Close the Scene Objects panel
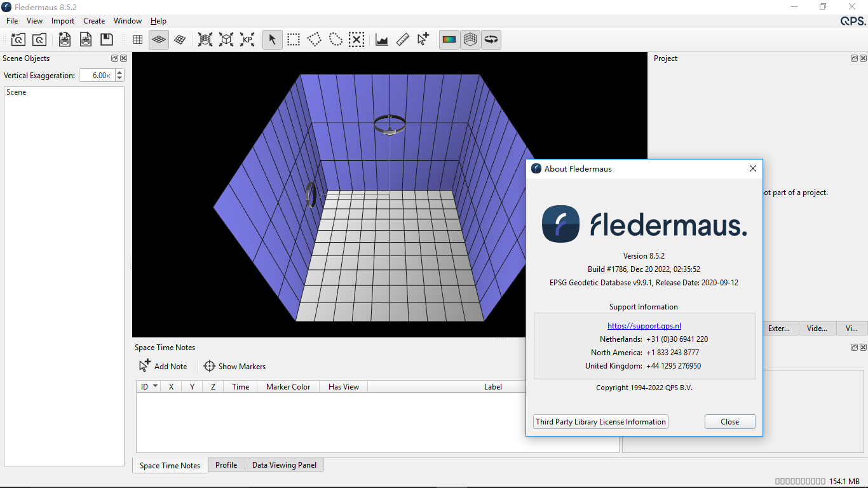Screen dimensions: 868x488 click(x=123, y=58)
